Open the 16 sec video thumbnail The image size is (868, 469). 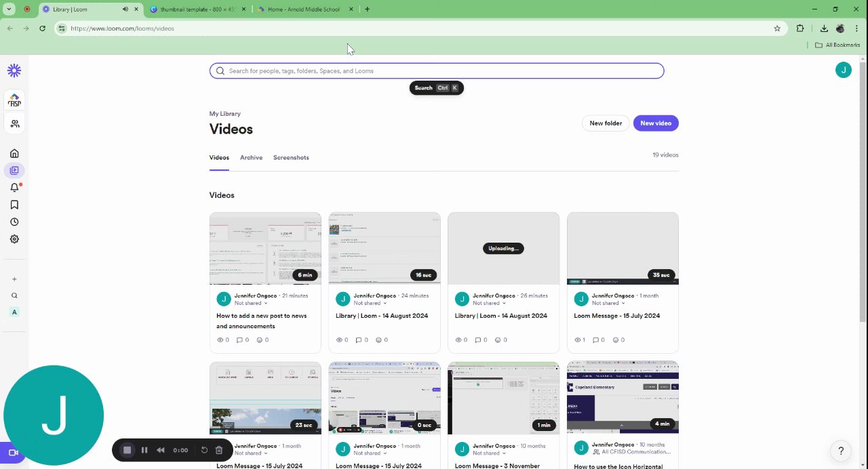[x=384, y=249]
